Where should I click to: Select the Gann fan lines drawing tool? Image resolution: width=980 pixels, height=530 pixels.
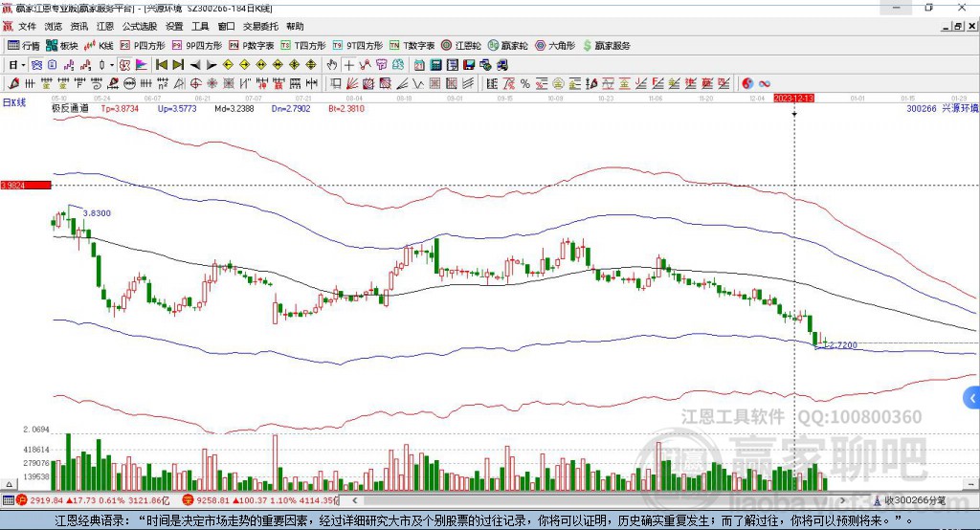point(352,84)
